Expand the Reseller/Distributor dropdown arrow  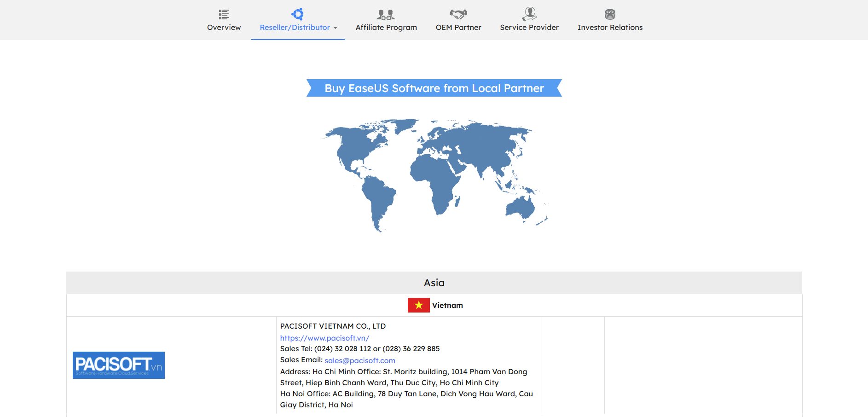(335, 28)
